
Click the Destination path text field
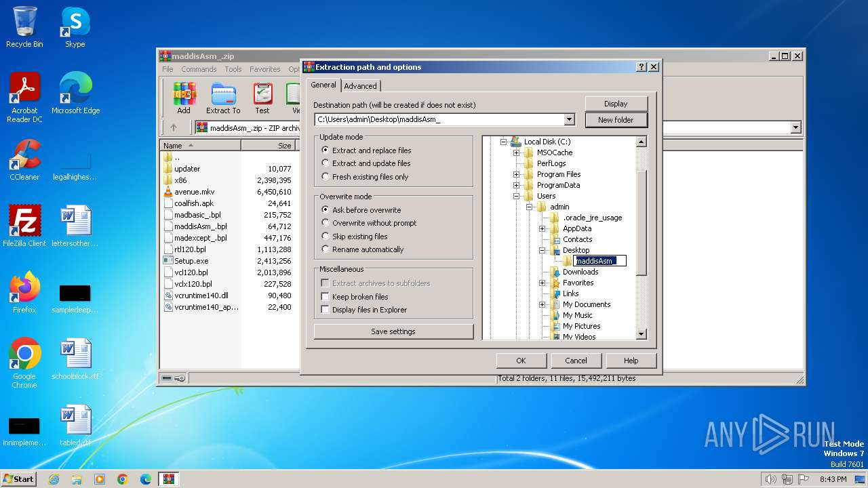click(x=440, y=120)
